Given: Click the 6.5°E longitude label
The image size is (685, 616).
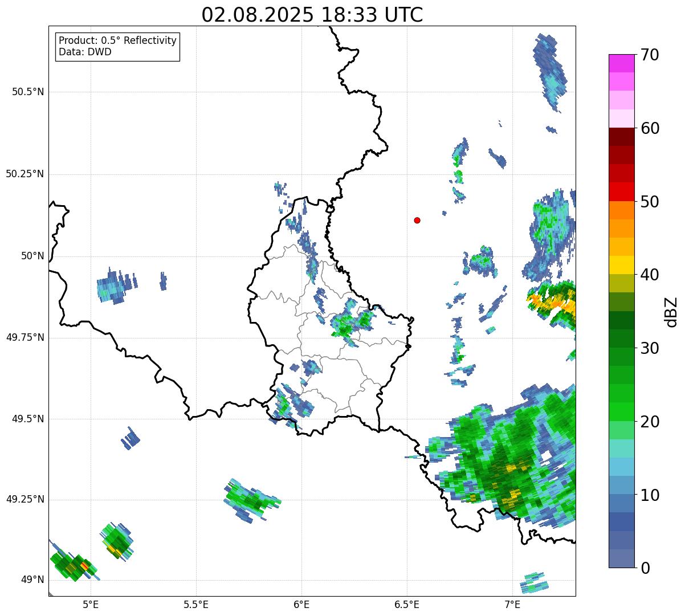Looking at the screenshot, I should click(407, 604).
